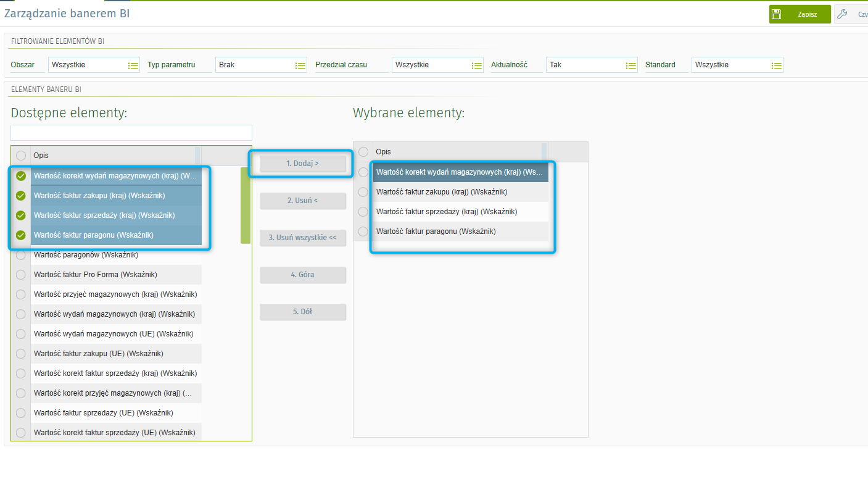Click the search field above available elements
The image size is (868, 492).
(x=131, y=133)
